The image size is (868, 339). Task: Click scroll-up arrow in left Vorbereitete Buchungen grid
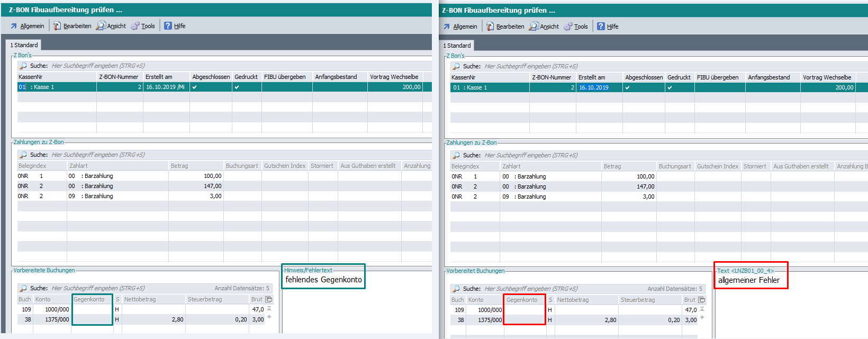pyautogui.click(x=269, y=317)
